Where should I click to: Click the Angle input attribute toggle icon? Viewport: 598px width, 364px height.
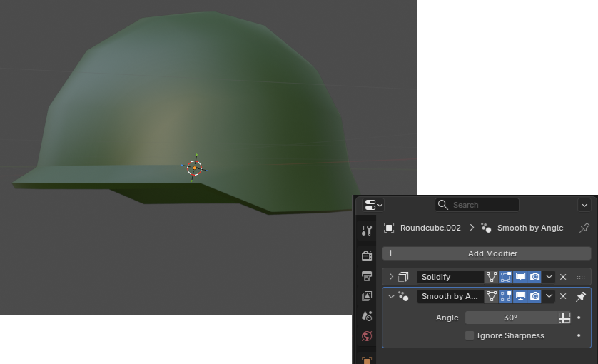564,318
